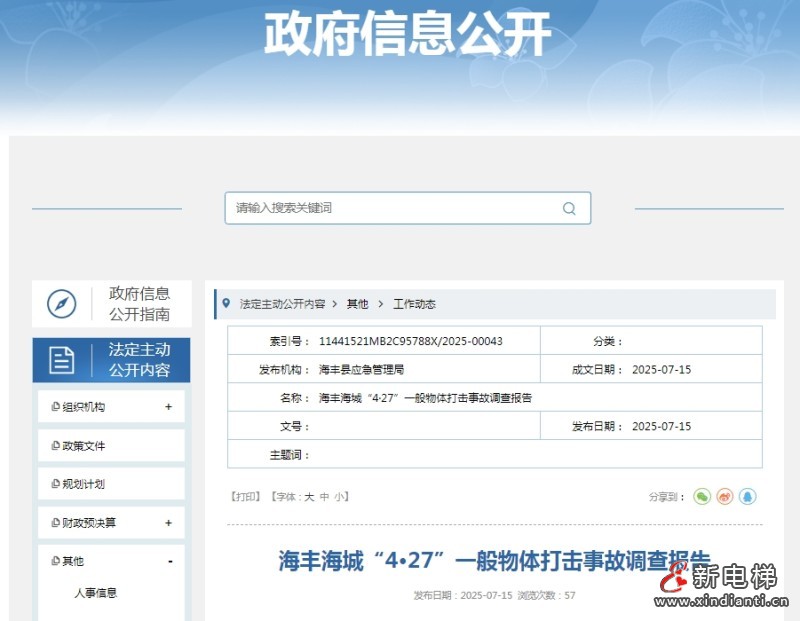Share the article to WeChat
This screenshot has height=621, width=800.
[x=702, y=496]
